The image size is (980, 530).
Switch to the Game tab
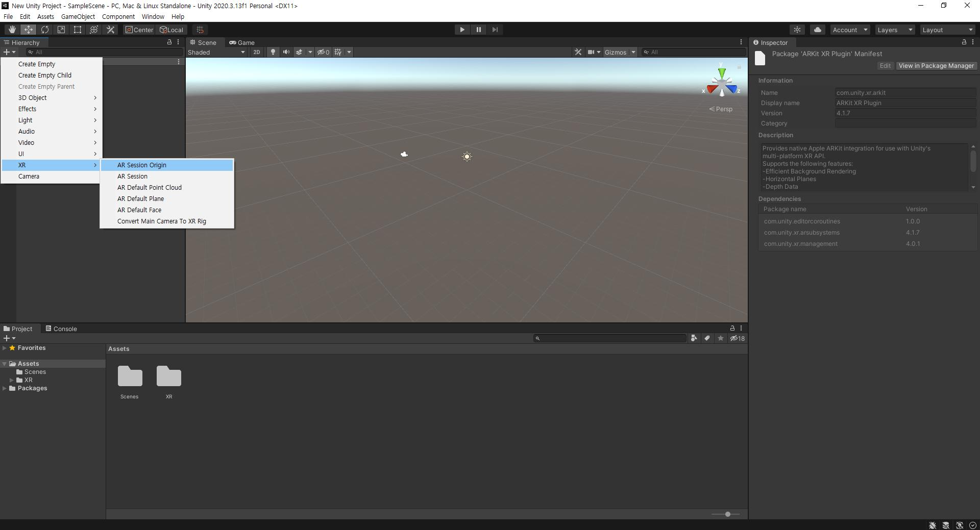[x=242, y=42]
